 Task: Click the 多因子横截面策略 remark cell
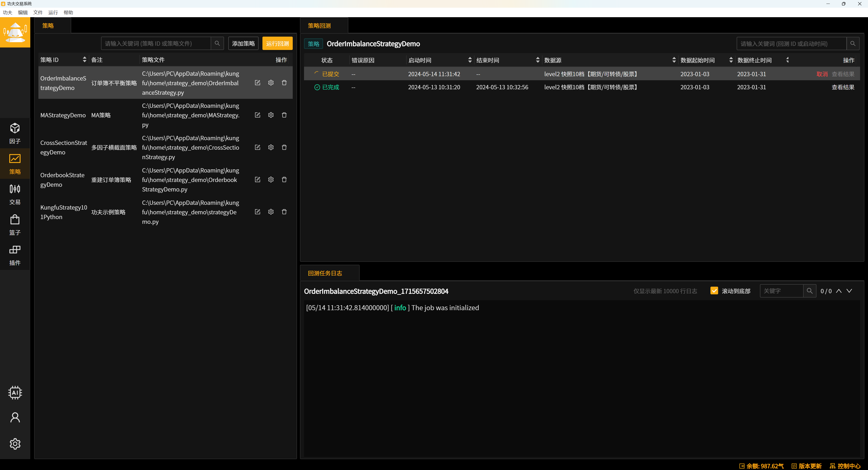point(114,148)
